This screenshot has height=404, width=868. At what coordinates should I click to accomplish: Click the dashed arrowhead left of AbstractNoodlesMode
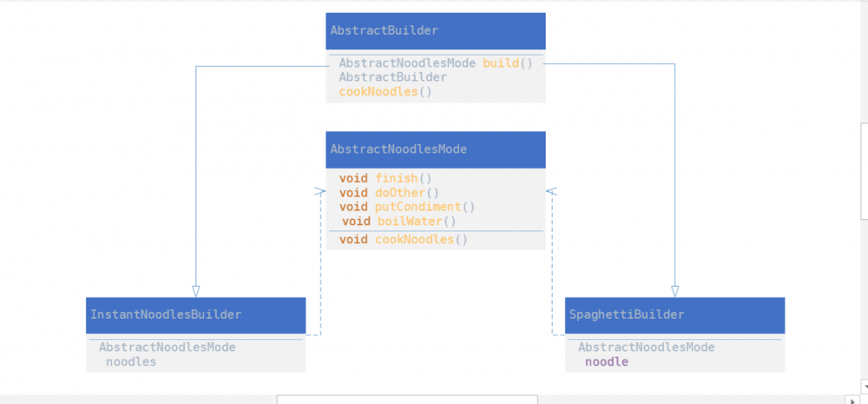320,190
